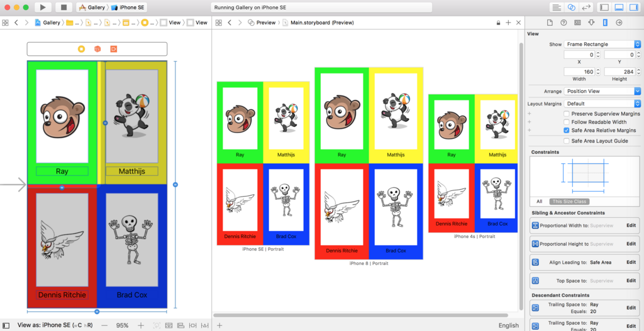Click the Exit icon in scene dock

[x=114, y=49]
